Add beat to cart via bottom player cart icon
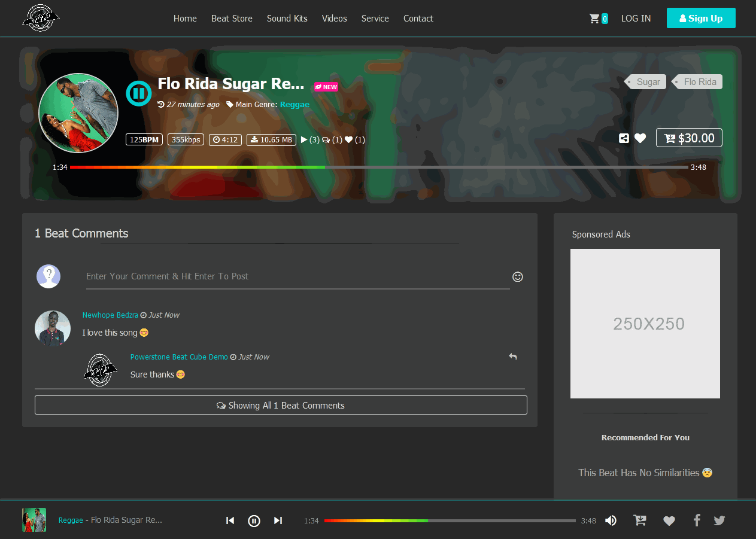Screen dimensions: 756x539 (x=639, y=520)
